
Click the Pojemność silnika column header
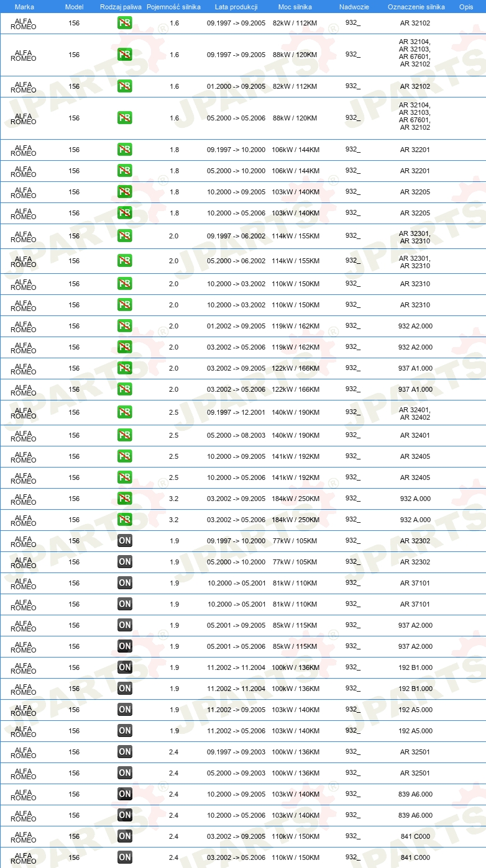[x=173, y=6]
